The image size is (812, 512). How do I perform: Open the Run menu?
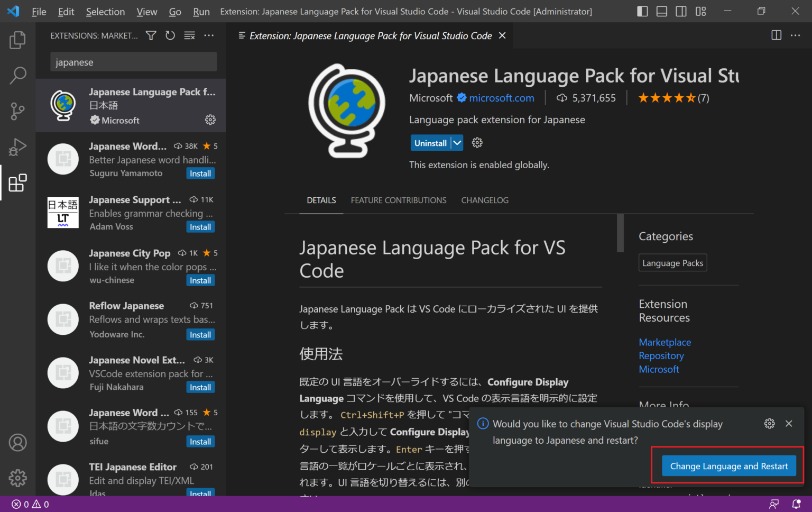coord(201,11)
